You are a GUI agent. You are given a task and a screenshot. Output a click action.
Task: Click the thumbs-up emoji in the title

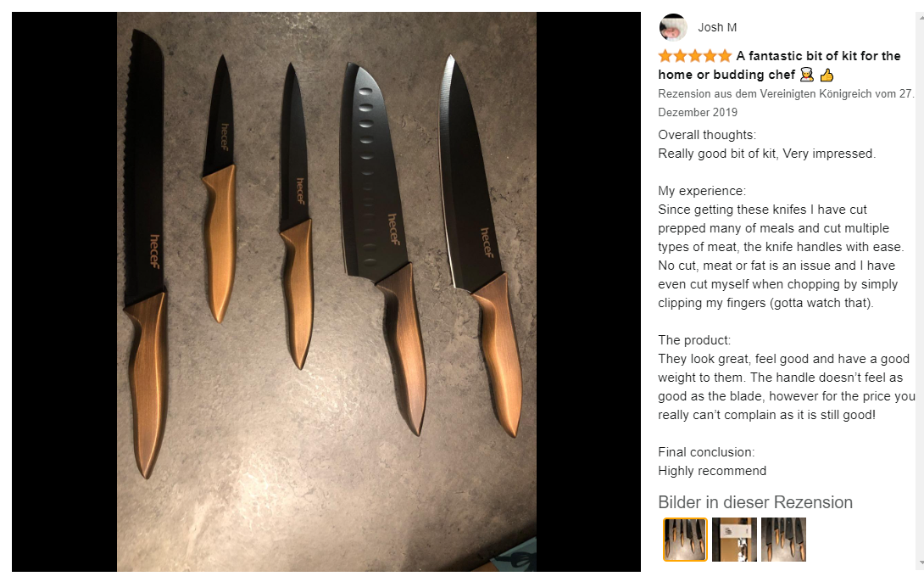[827, 75]
